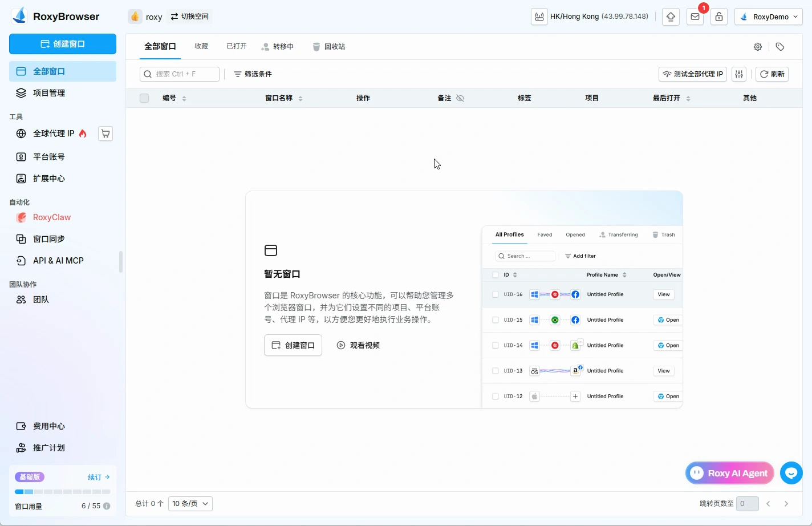Open 项目管理 in the sidebar

[63, 93]
